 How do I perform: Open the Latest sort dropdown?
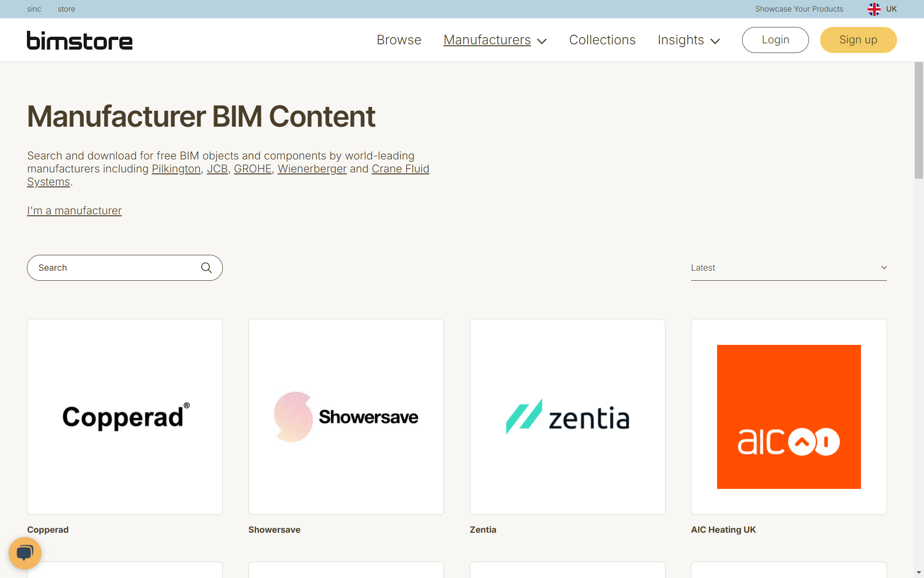789,268
